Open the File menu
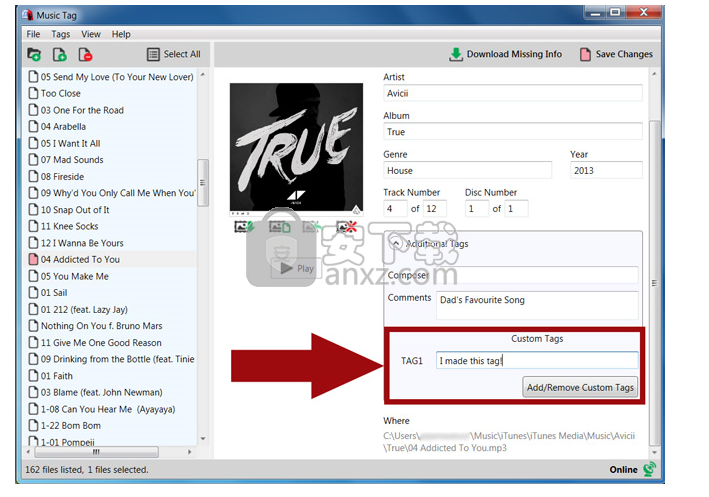This screenshot has height=497, width=709. (33, 34)
